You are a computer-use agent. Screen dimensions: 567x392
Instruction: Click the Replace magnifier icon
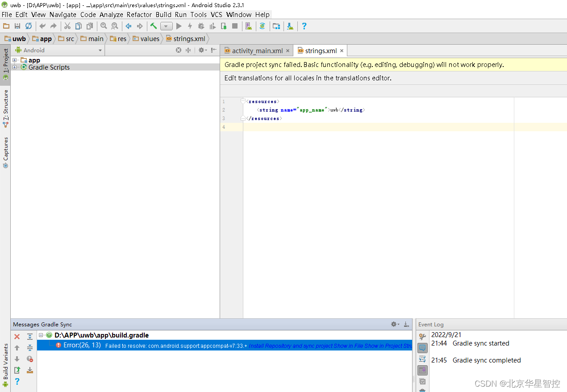(x=115, y=26)
